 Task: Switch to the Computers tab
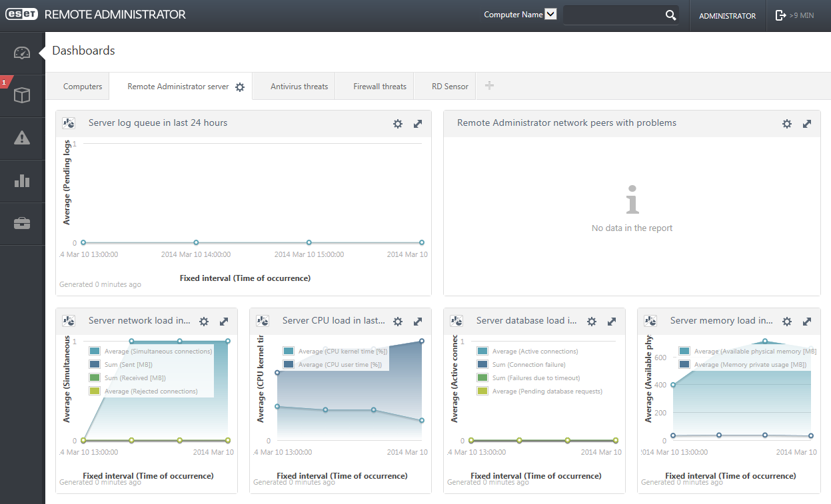point(83,87)
